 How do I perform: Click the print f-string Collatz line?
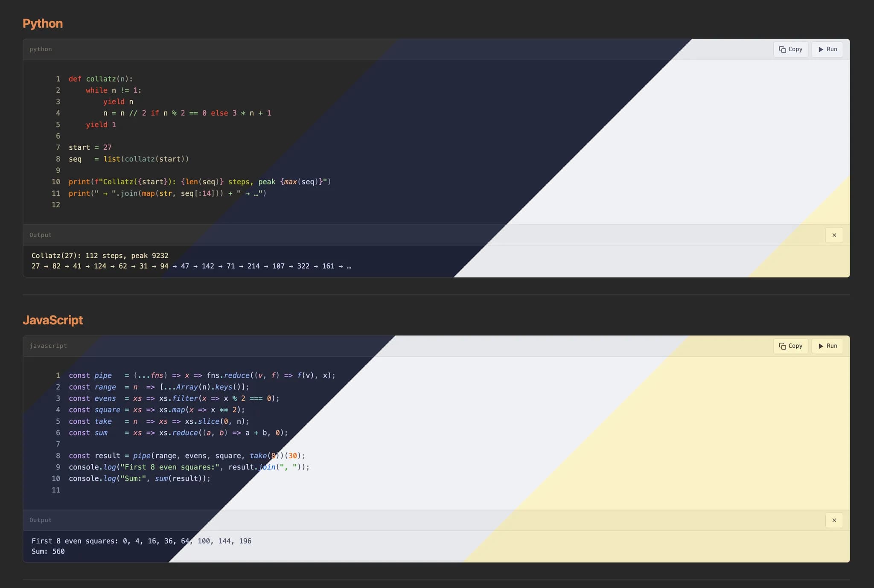tap(200, 182)
